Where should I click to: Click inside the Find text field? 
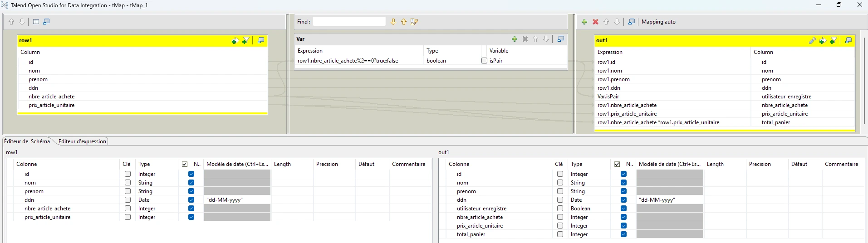349,22
